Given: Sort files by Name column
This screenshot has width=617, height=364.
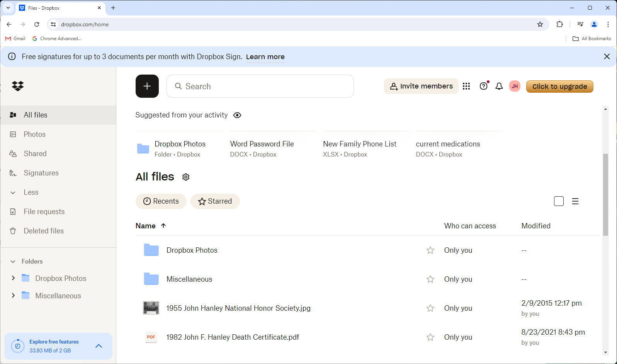Looking at the screenshot, I should pos(151,226).
